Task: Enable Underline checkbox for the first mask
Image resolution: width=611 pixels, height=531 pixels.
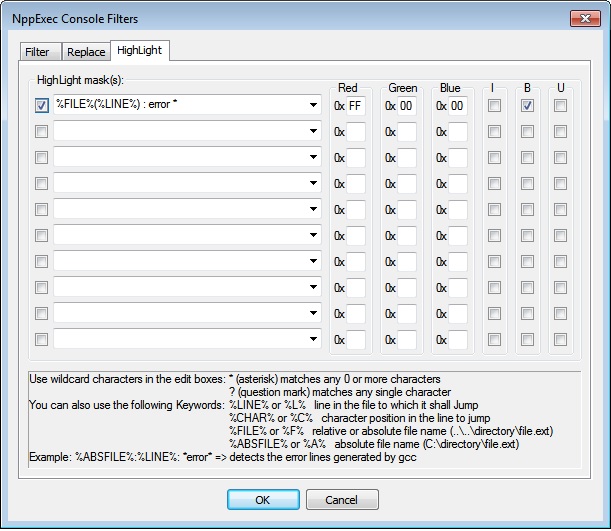Action: pyautogui.click(x=560, y=105)
